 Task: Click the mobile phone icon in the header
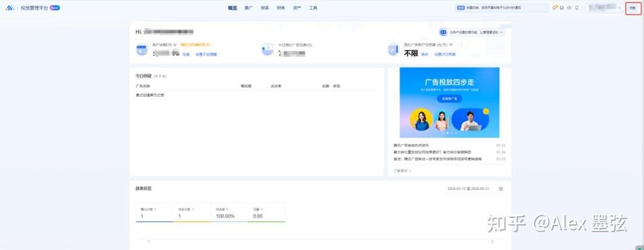(577, 8)
